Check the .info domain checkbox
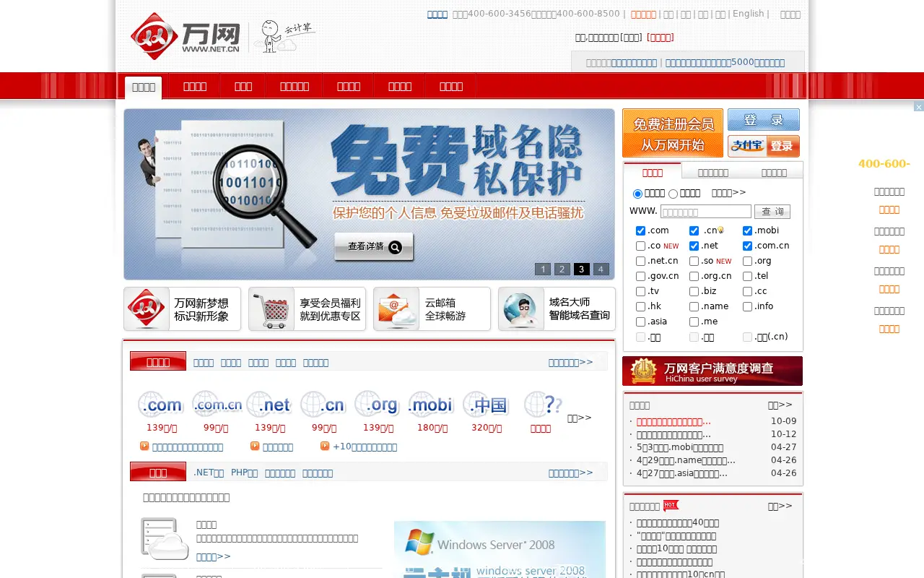The width and height of the screenshot is (924, 578). [x=747, y=307]
